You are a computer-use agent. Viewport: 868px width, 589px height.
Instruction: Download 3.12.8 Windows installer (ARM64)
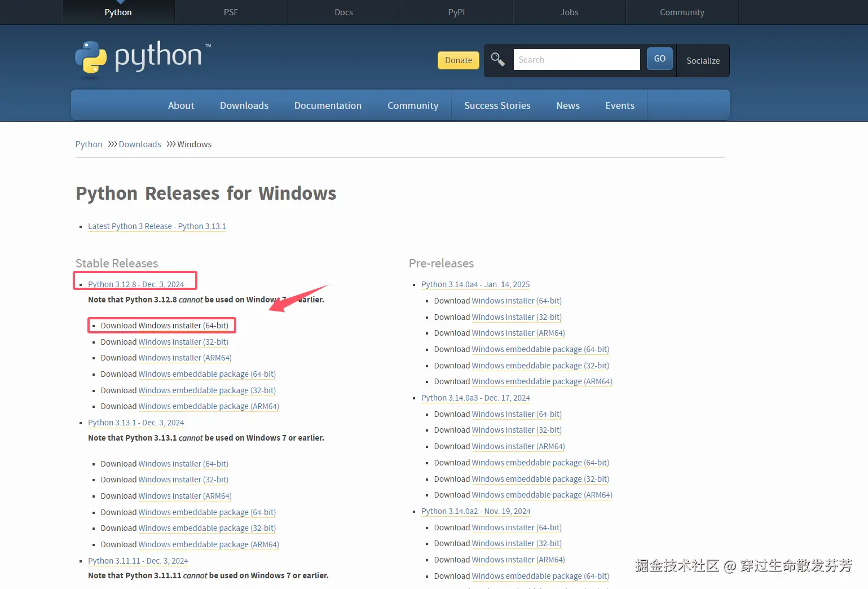pyautogui.click(x=185, y=358)
